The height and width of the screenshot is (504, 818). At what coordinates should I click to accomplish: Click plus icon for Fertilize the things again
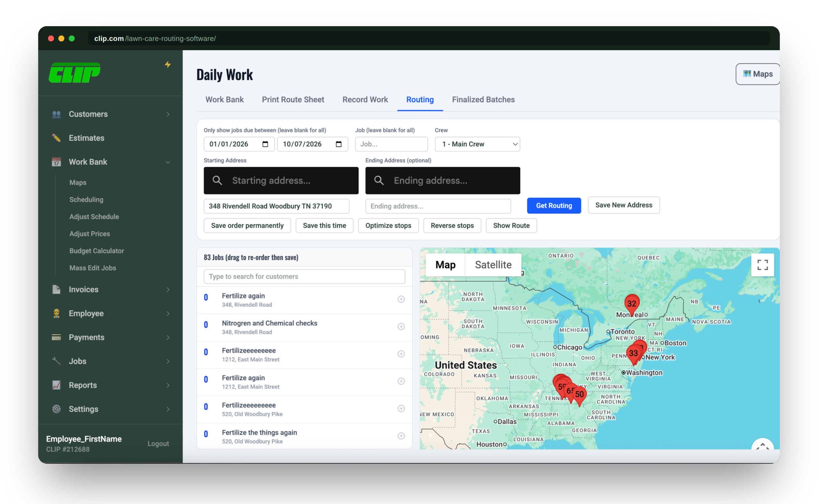click(401, 436)
